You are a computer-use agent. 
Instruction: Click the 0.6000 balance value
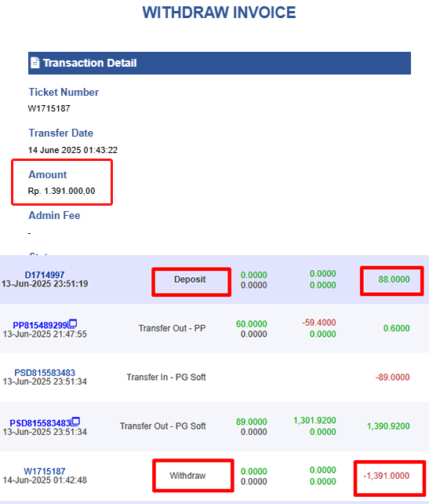[x=397, y=328]
